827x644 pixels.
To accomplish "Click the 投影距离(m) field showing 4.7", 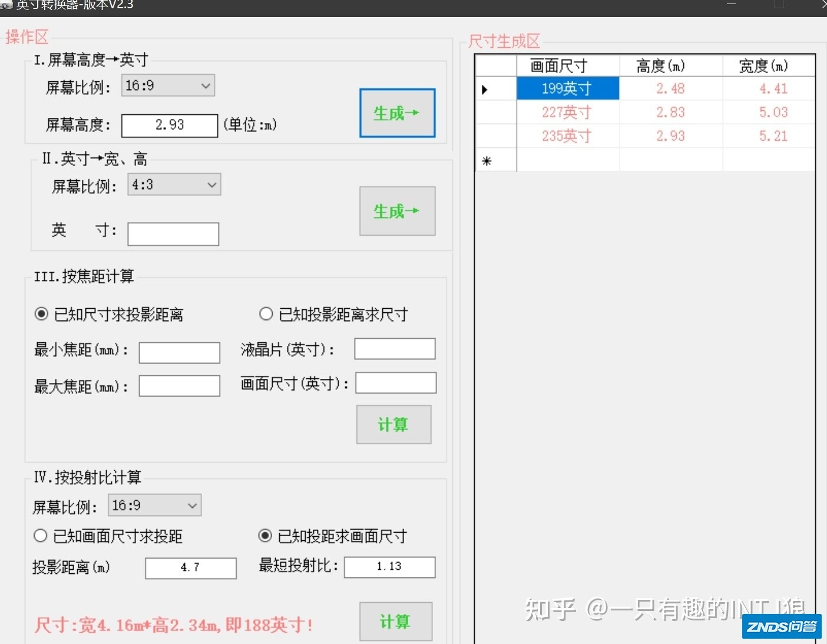I will point(190,567).
